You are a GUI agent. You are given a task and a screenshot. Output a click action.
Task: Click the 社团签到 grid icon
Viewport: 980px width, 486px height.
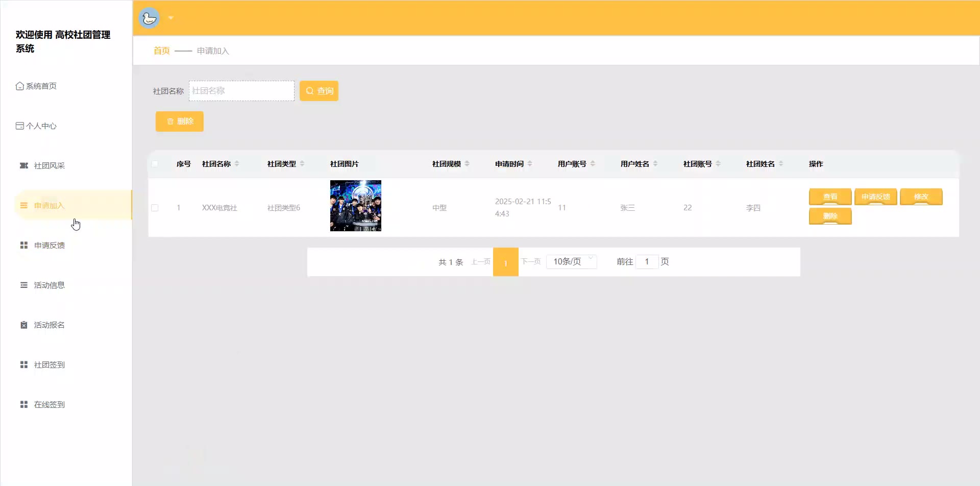coord(23,365)
